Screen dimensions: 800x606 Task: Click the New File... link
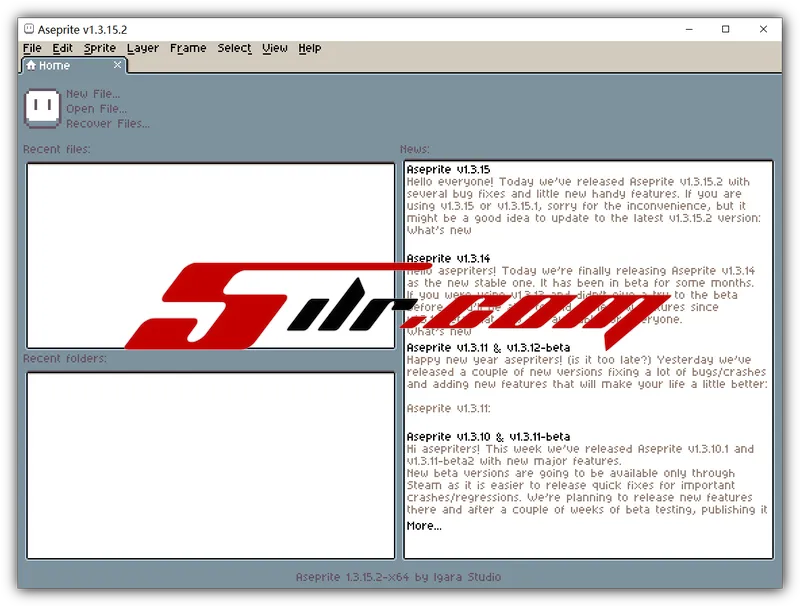point(93,94)
